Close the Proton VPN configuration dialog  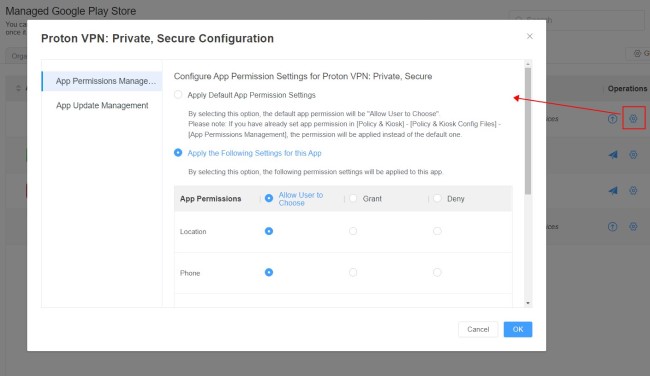[x=530, y=36]
